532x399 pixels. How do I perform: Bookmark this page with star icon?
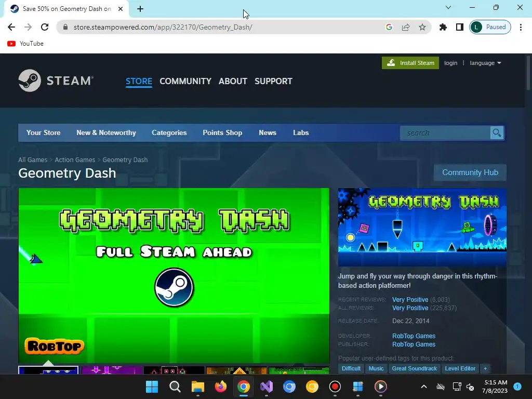[422, 27]
